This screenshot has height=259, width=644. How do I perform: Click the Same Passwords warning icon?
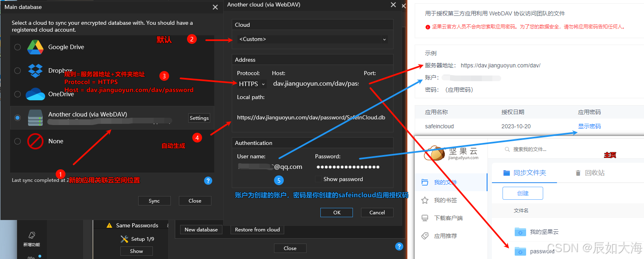click(x=109, y=225)
